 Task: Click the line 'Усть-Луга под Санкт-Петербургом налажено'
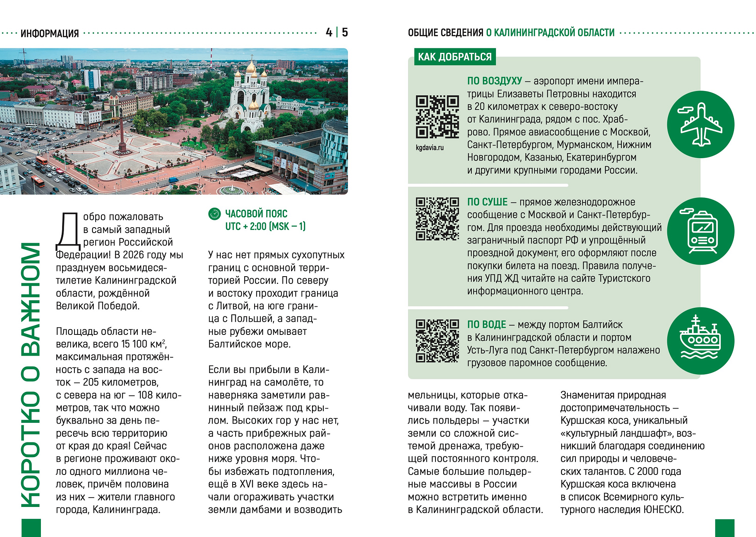click(x=564, y=350)
